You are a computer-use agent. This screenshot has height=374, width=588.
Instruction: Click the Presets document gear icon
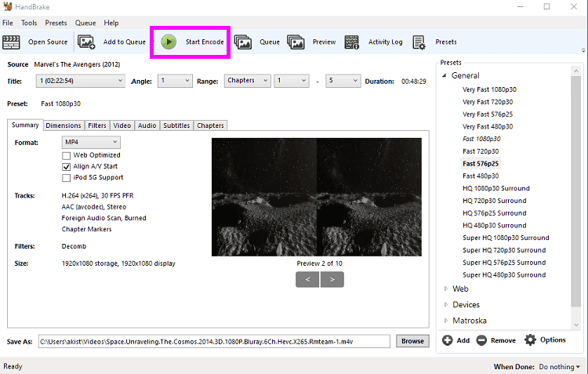pyautogui.click(x=419, y=42)
